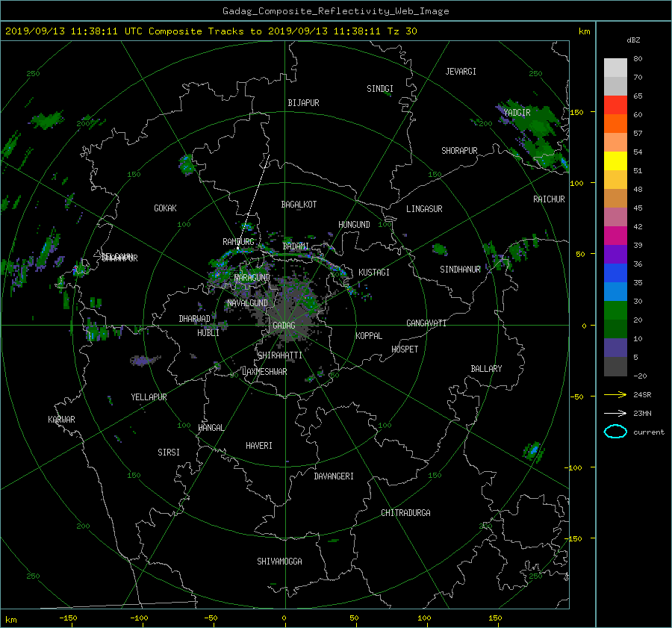Click the SINDGI city label
The height and width of the screenshot is (628, 672).
pyautogui.click(x=380, y=89)
